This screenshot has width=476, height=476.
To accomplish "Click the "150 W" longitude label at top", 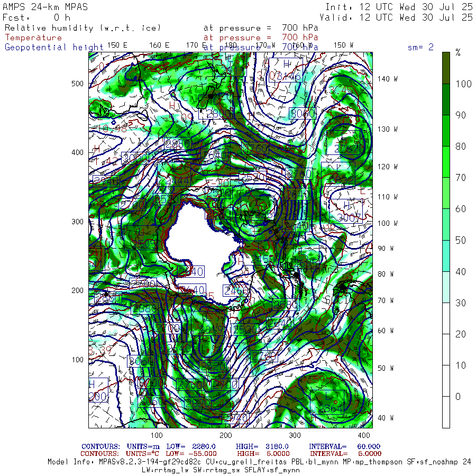I will point(344,45).
